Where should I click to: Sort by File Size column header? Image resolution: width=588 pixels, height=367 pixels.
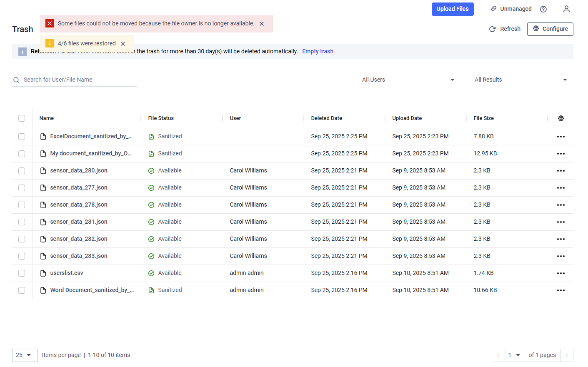click(x=483, y=118)
